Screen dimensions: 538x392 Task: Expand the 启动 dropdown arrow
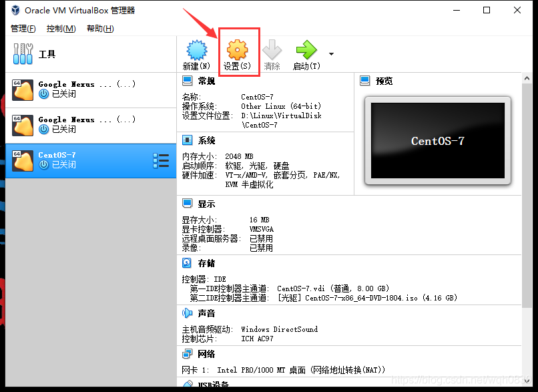(x=331, y=54)
